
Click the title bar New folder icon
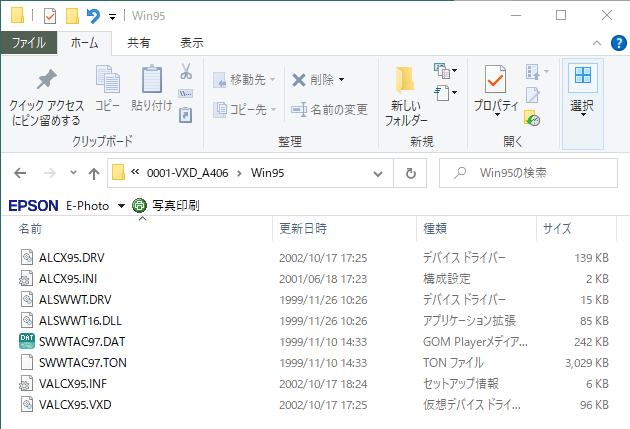(72, 16)
